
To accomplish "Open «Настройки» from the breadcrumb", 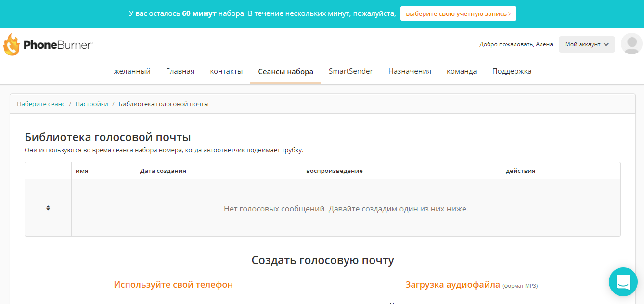I will [x=92, y=104].
